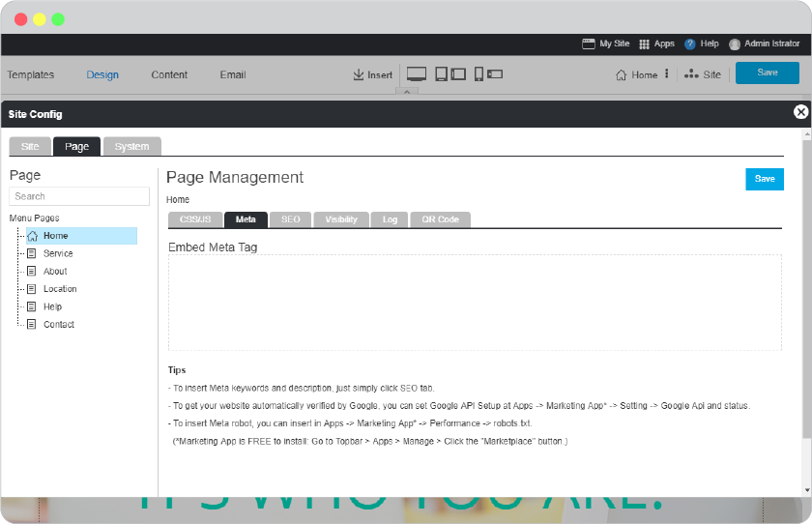This screenshot has height=524, width=812.
Task: Open the Visibility tab
Action: [x=341, y=219]
